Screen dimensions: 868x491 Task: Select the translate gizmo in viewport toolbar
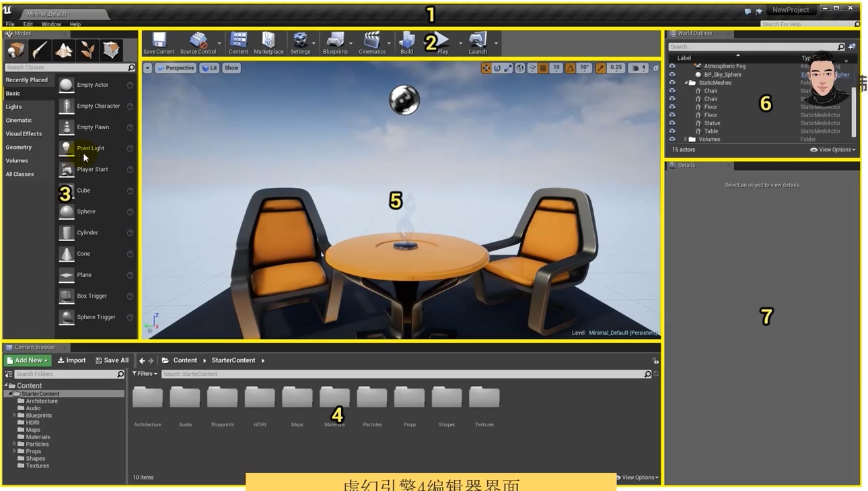[486, 68]
